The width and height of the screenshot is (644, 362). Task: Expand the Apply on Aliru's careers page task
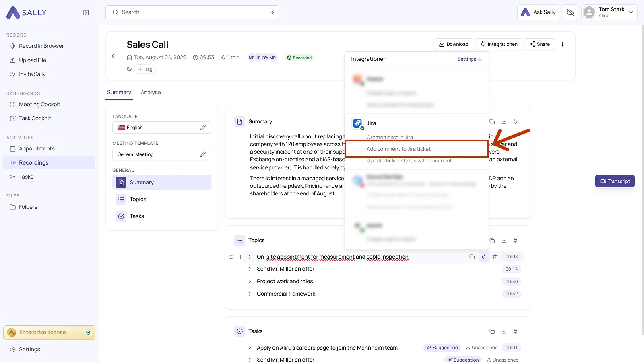click(x=250, y=348)
